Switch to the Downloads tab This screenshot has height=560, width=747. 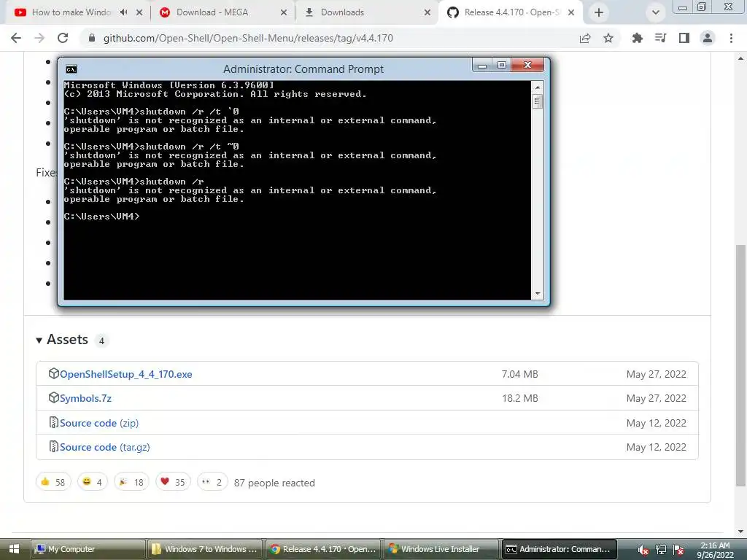point(342,12)
